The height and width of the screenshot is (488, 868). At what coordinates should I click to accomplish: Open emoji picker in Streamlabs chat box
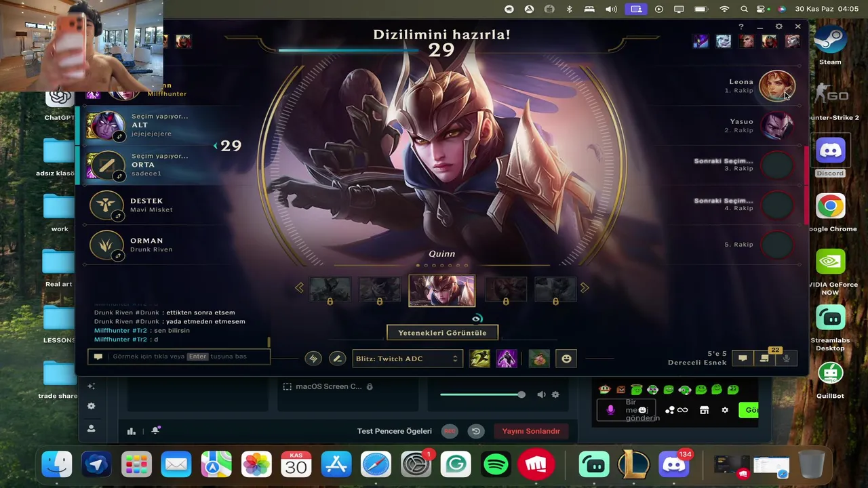[x=642, y=410]
